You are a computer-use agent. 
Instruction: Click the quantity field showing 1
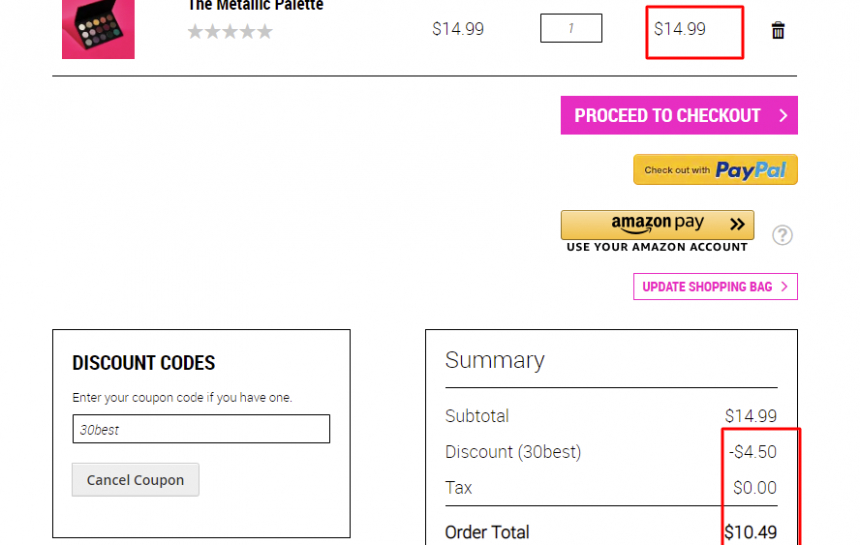point(571,28)
